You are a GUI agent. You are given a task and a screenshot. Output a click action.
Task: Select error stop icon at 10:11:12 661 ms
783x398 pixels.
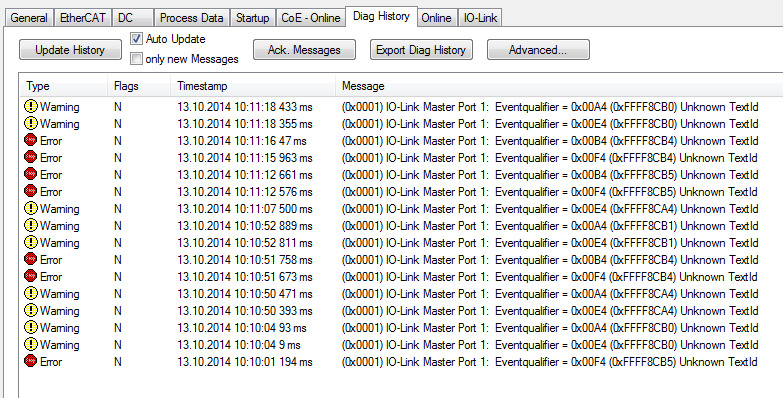[31, 174]
